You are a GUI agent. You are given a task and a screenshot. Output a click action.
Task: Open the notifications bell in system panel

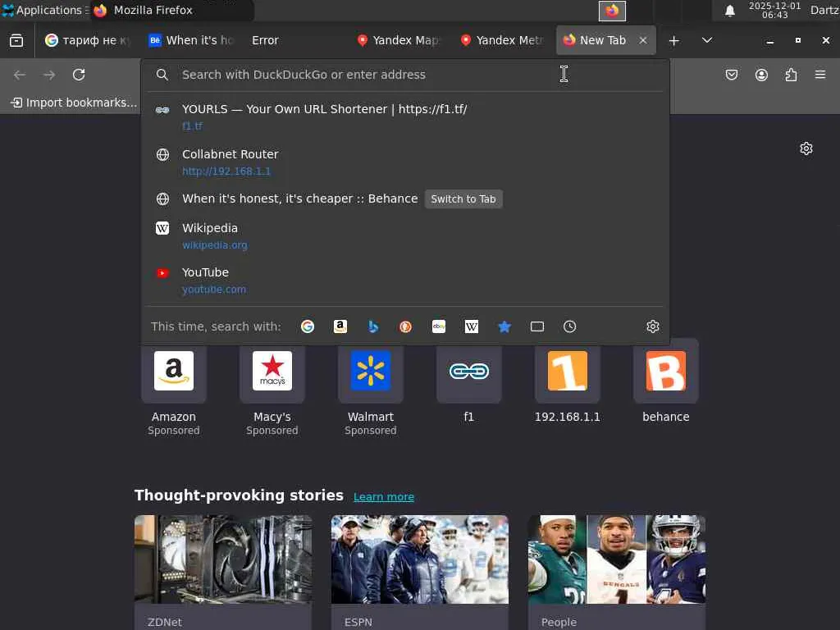tap(729, 10)
